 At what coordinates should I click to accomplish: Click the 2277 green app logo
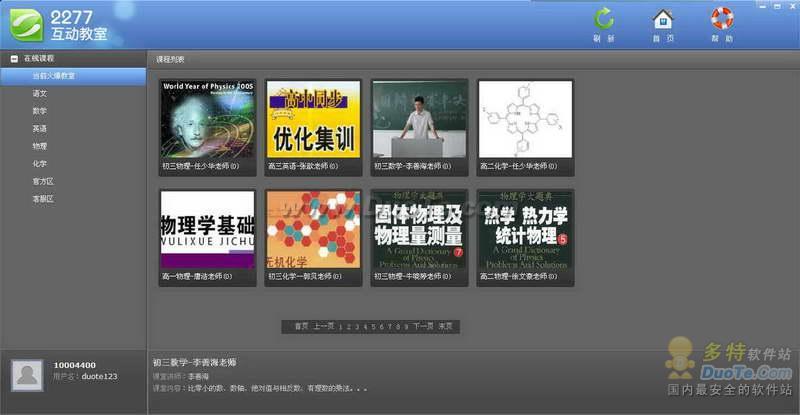tap(24, 23)
